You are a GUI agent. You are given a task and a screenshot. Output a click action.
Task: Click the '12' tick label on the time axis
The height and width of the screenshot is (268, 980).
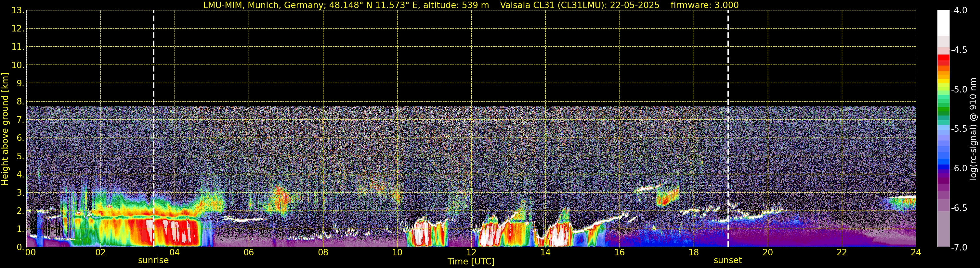point(471,252)
